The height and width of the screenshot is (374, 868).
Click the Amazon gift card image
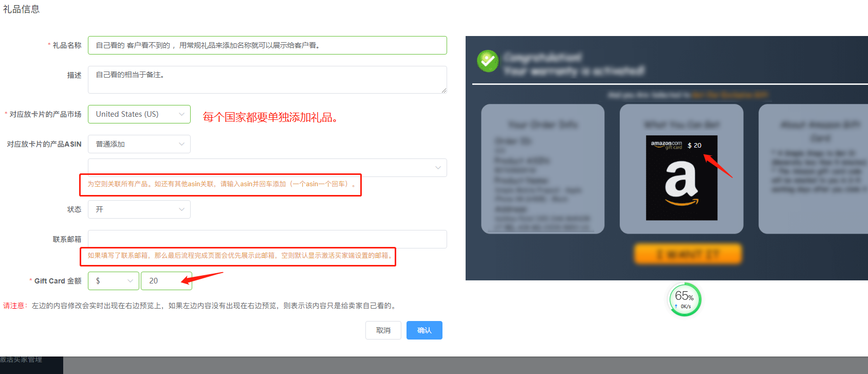[681, 178]
